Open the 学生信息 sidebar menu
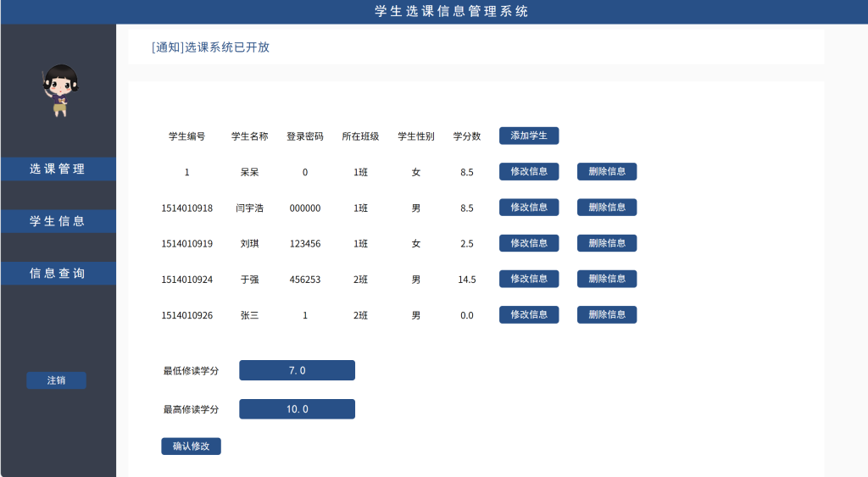 (x=58, y=221)
